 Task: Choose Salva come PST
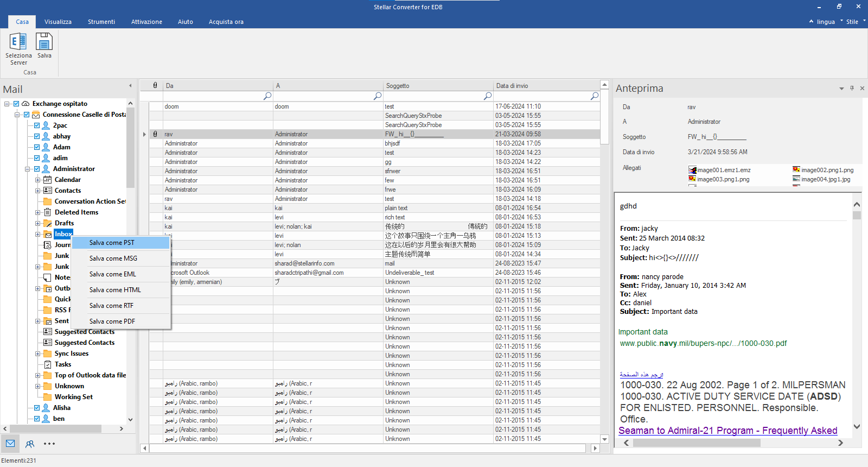[120, 243]
